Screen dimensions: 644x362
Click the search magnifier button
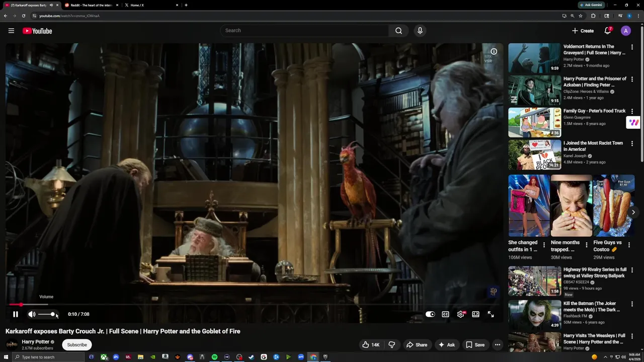[x=398, y=31]
